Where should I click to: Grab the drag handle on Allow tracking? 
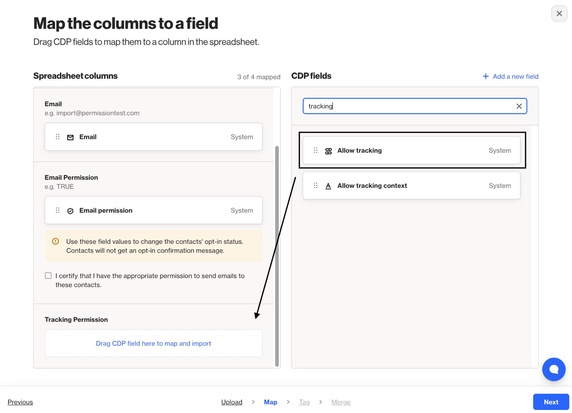(316, 150)
